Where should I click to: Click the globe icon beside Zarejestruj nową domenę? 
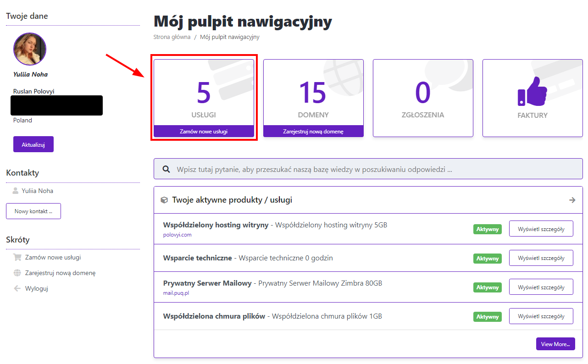tap(17, 273)
